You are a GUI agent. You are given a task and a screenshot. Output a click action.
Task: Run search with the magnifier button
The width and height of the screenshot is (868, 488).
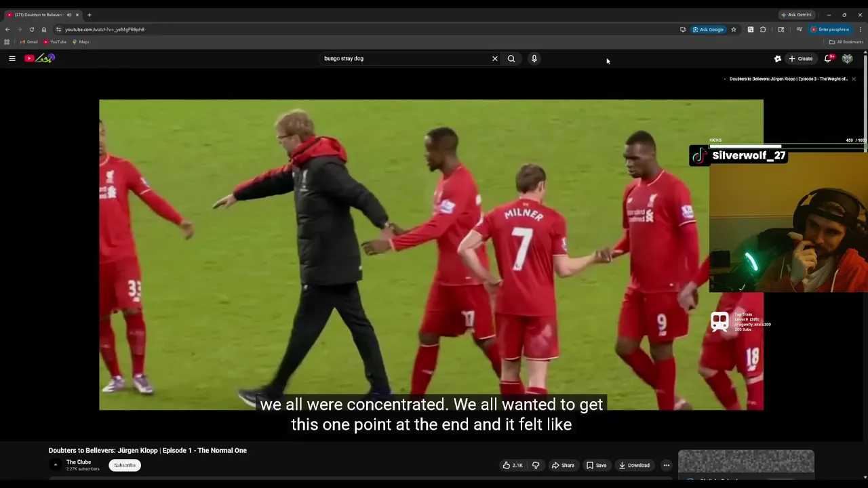tap(511, 58)
